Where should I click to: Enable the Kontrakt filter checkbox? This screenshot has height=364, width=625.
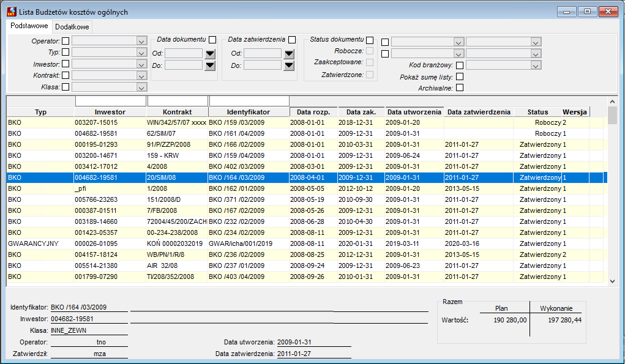pyautogui.click(x=65, y=75)
